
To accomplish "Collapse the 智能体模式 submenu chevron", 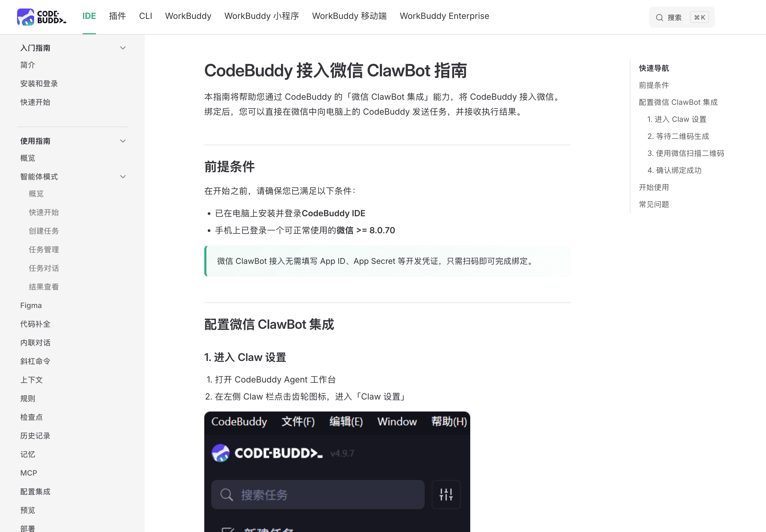I will [123, 177].
